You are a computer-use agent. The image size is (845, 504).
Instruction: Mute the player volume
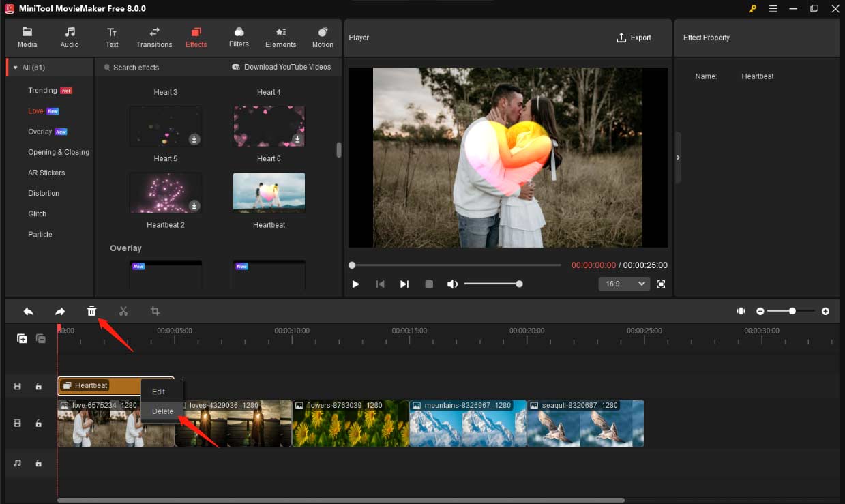452,284
